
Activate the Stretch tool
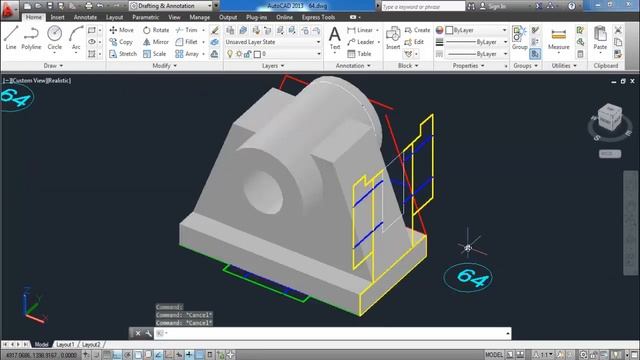(x=123, y=53)
